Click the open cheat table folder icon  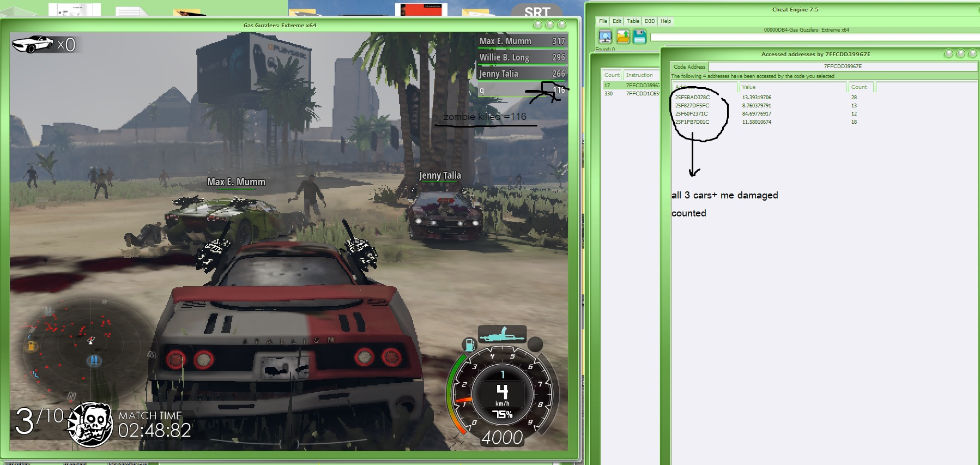[622, 37]
